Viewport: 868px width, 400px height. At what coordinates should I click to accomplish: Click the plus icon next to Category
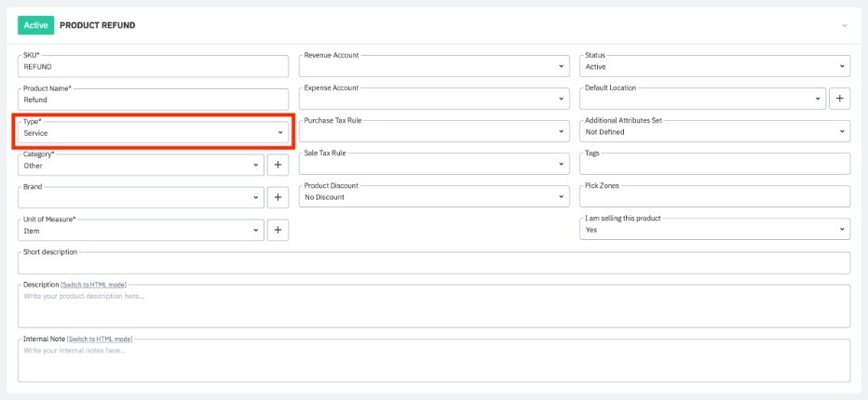tap(278, 165)
